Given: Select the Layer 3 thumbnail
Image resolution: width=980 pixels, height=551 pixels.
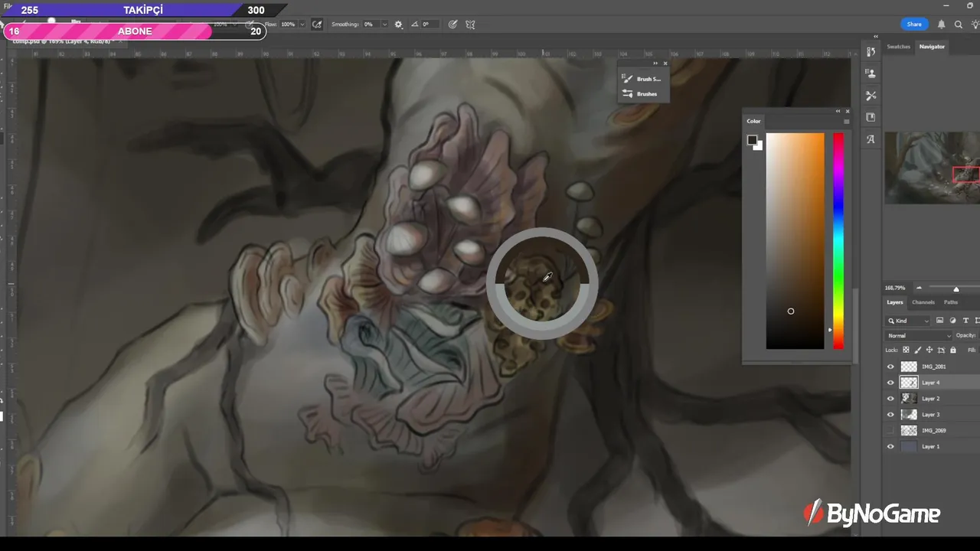Looking at the screenshot, I should tap(909, 415).
